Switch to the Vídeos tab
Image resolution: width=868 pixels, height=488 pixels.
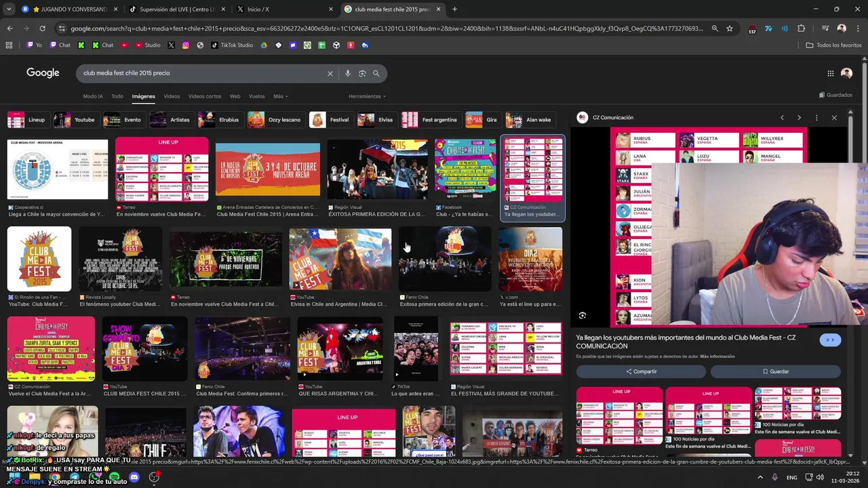click(x=172, y=96)
